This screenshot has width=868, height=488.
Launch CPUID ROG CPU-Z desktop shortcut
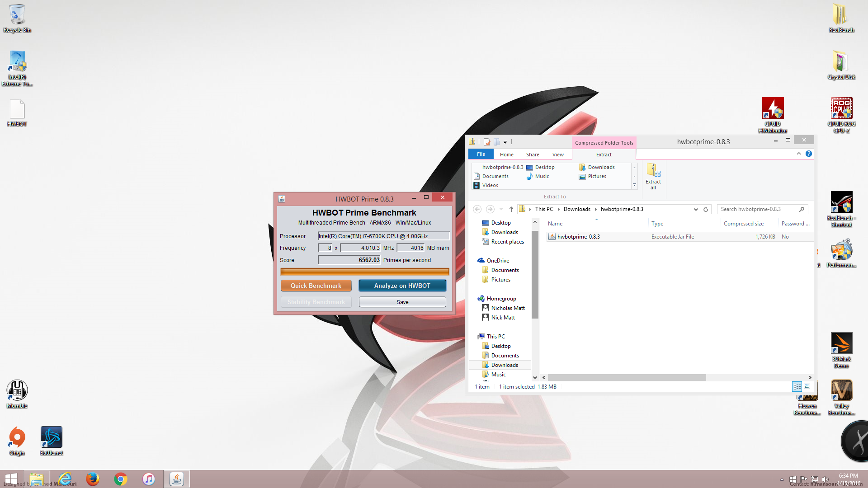[841, 115]
